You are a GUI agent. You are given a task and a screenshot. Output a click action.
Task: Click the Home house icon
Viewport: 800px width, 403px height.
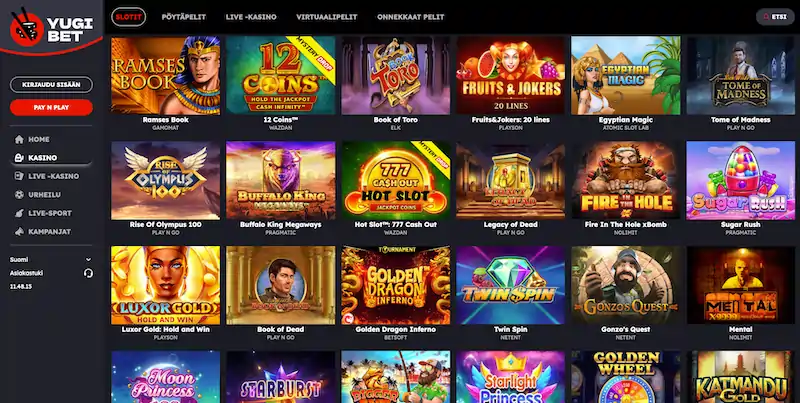coord(19,139)
